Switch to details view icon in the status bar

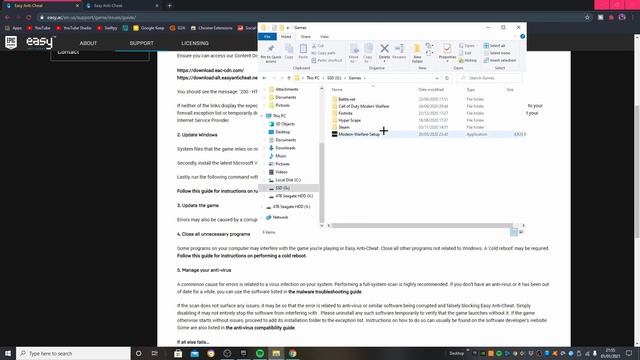point(514,232)
